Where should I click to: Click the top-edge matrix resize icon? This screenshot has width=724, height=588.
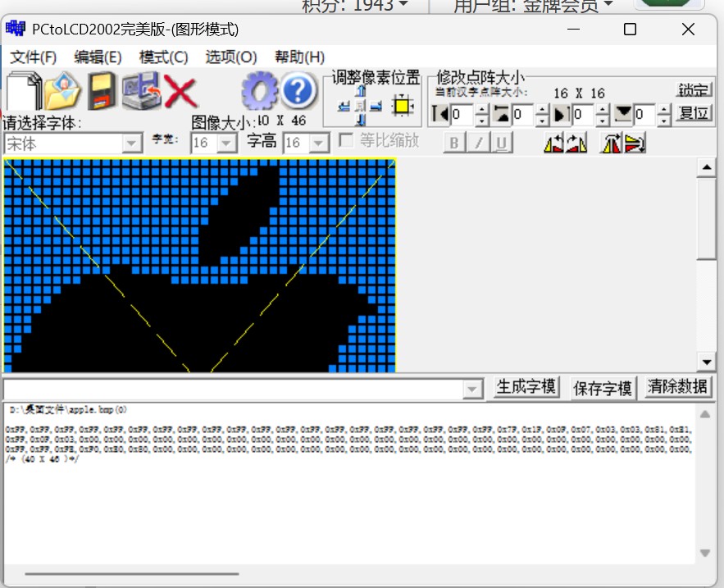point(502,114)
